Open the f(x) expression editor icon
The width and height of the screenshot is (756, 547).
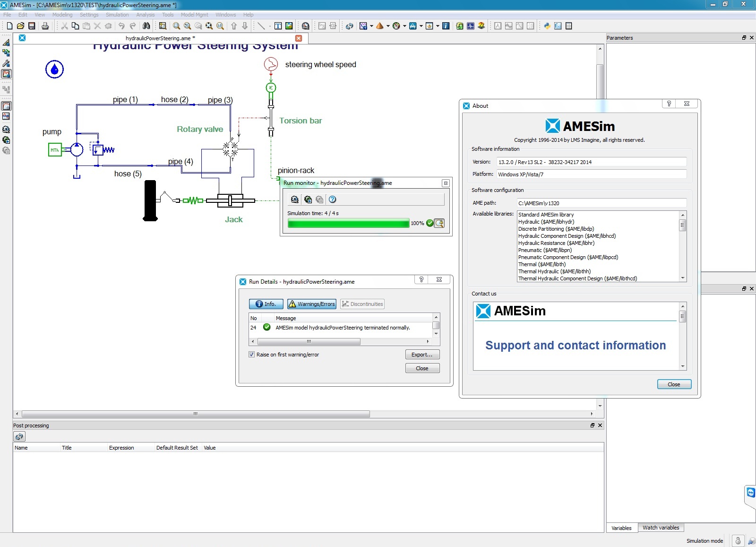558,26
